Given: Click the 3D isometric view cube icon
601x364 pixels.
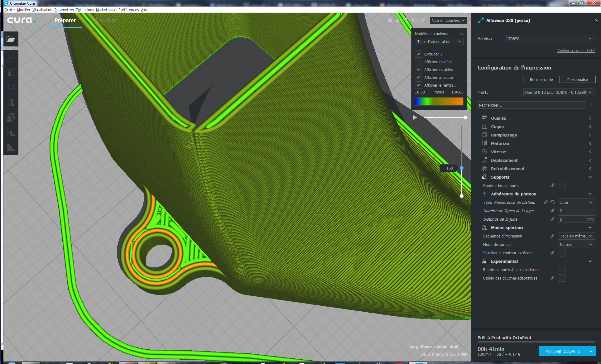Looking at the screenshot, I should (x=390, y=20).
